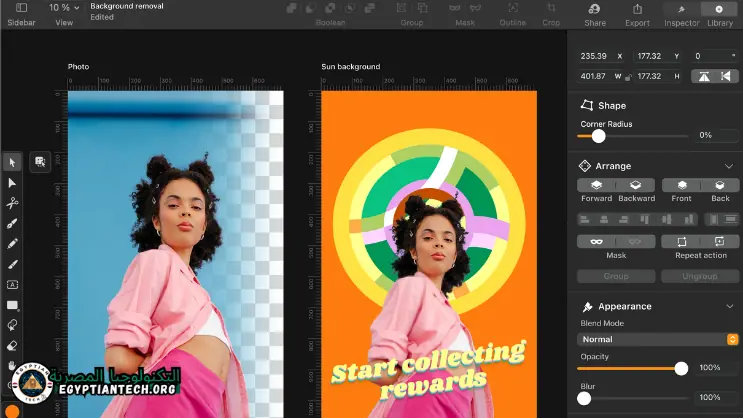
Task: Pick the Eraser tool
Action: [12, 345]
